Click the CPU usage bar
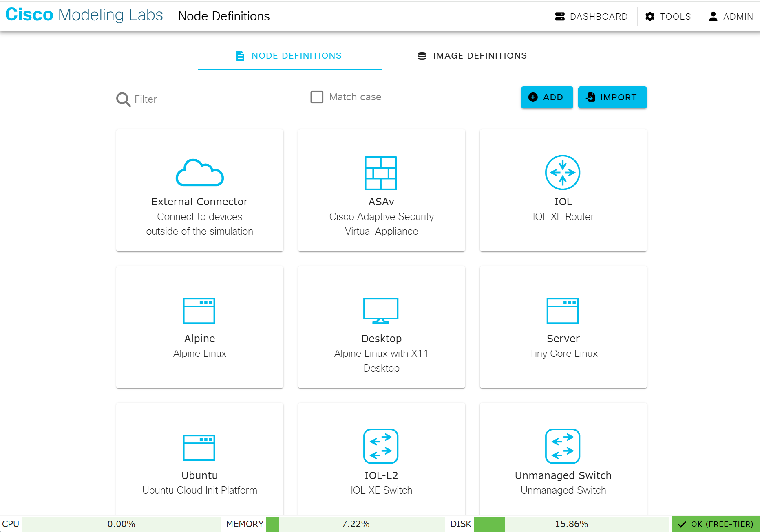Screen dimensions: 760x532 122,524
